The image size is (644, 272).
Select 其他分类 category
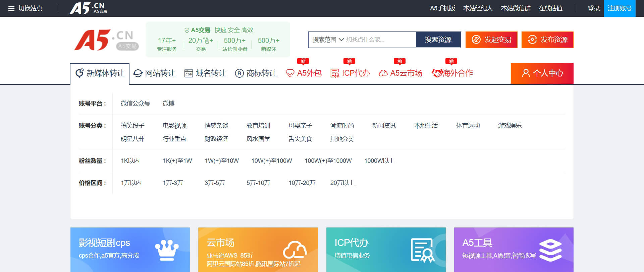coord(342,139)
